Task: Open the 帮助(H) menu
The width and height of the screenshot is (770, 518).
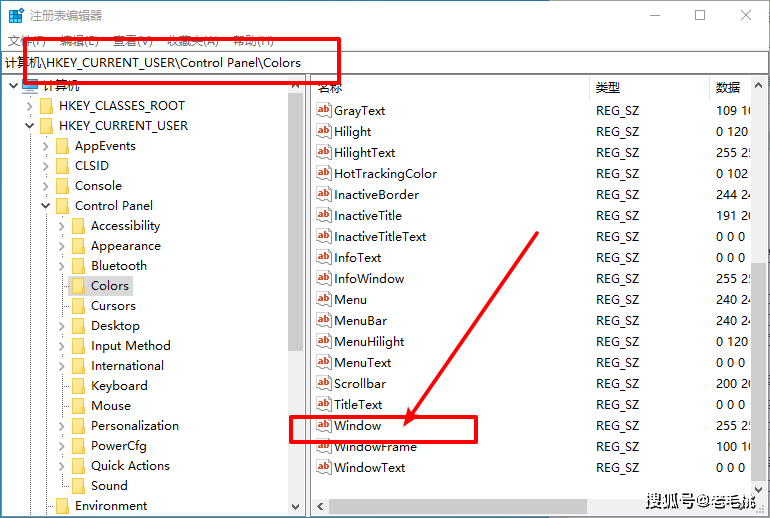Action: [x=253, y=40]
